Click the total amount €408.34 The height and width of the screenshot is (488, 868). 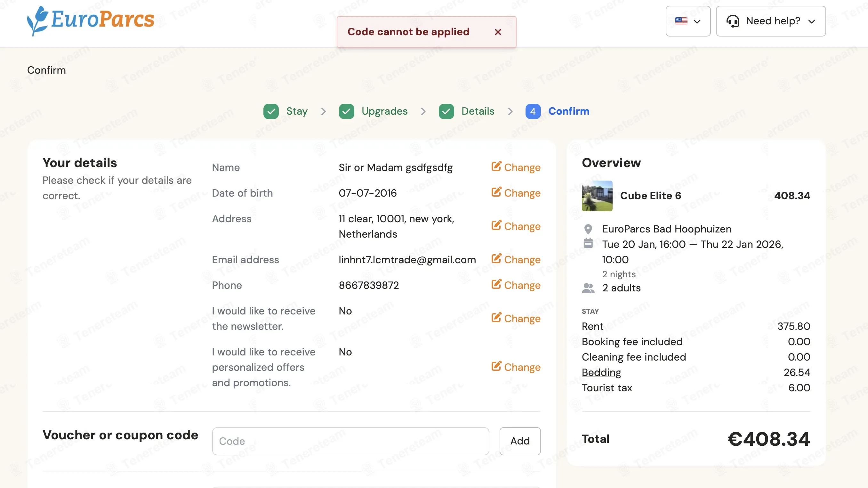pos(768,439)
